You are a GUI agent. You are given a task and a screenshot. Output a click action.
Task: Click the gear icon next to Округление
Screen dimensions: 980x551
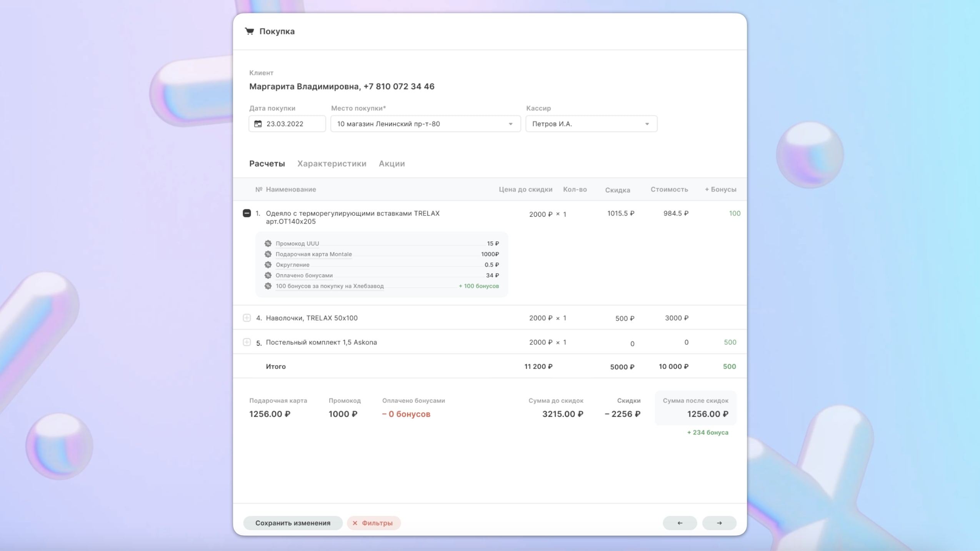(268, 265)
